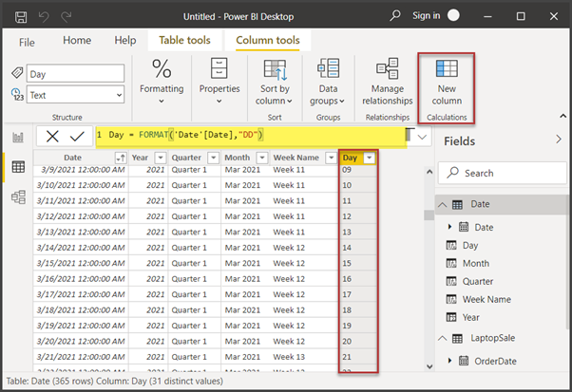This screenshot has width=572, height=392.
Task: Click Week 13 cell
Action: tap(289, 357)
